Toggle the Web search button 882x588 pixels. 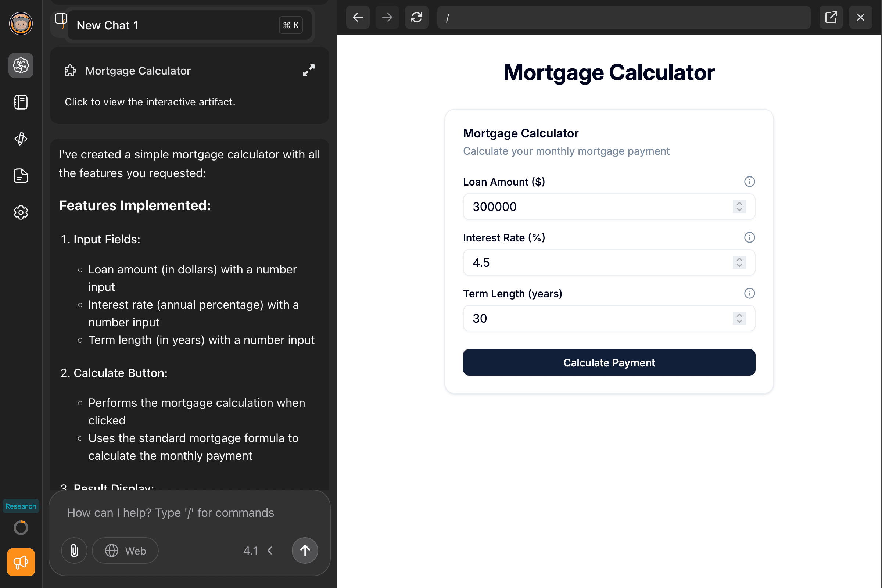(125, 551)
